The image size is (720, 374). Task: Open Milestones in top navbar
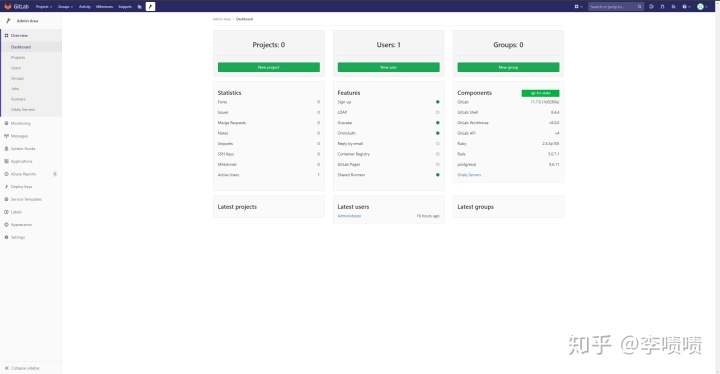[x=104, y=7]
